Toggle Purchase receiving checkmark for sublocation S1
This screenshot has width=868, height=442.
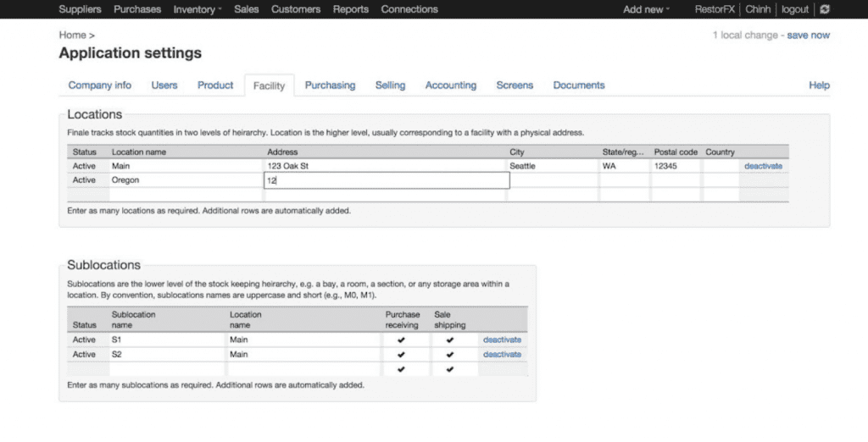point(401,340)
